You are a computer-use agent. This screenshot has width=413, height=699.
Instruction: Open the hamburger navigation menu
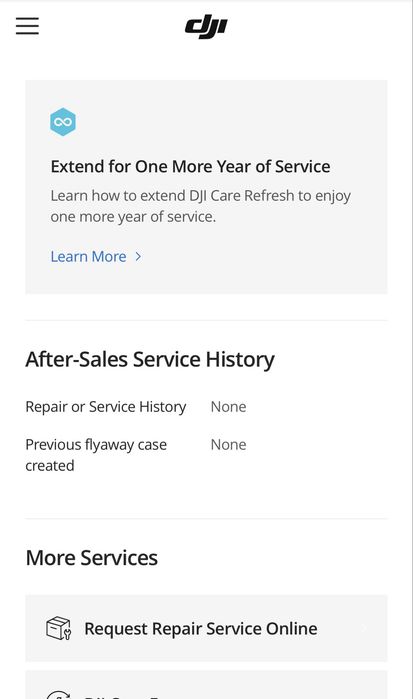(x=27, y=26)
